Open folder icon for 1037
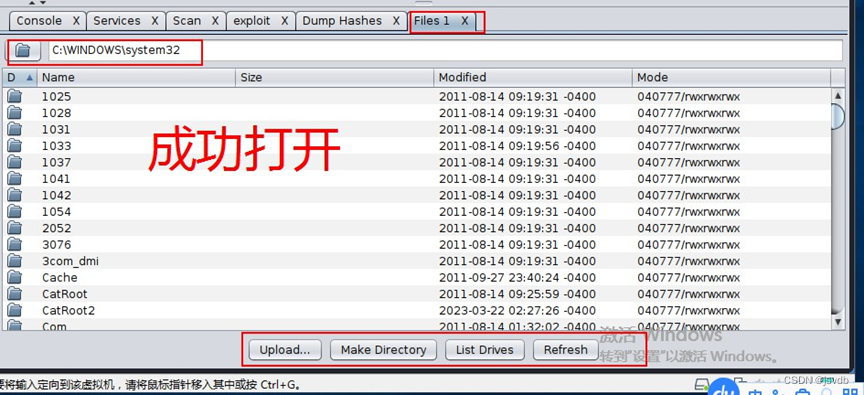 tap(14, 163)
